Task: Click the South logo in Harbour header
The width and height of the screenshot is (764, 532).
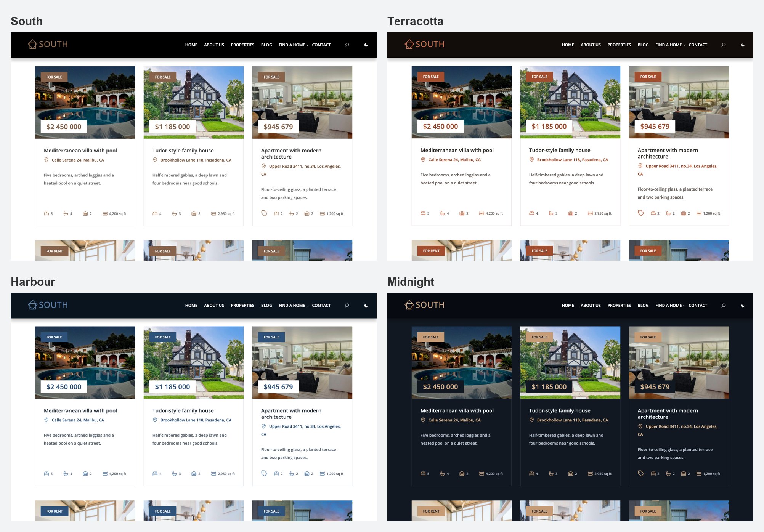Action: pyautogui.click(x=48, y=305)
